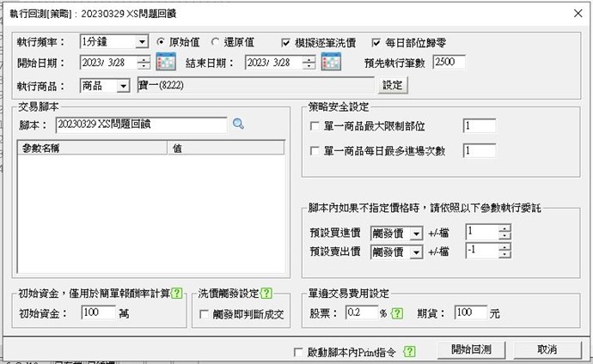Uncheck 模擬逐筆洗價 checkbox

point(286,43)
